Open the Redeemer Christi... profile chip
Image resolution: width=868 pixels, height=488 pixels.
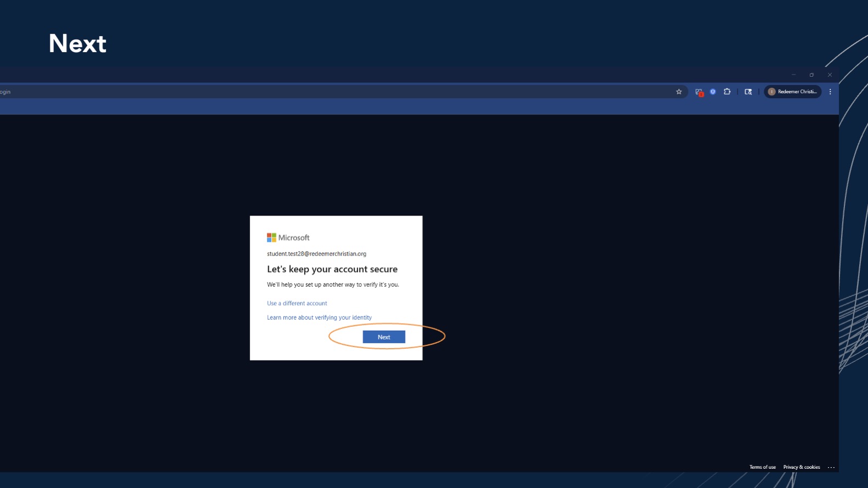[792, 92]
